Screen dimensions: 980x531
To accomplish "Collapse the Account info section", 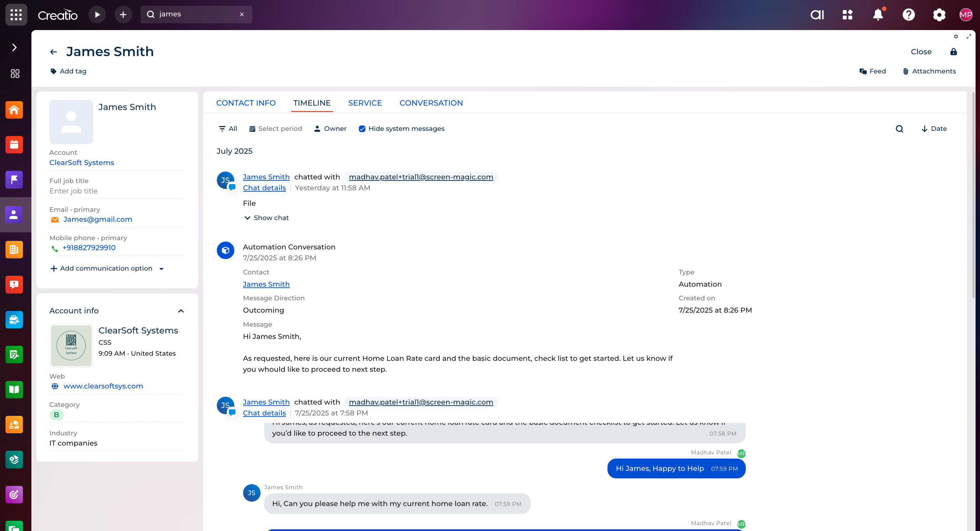I will [181, 311].
